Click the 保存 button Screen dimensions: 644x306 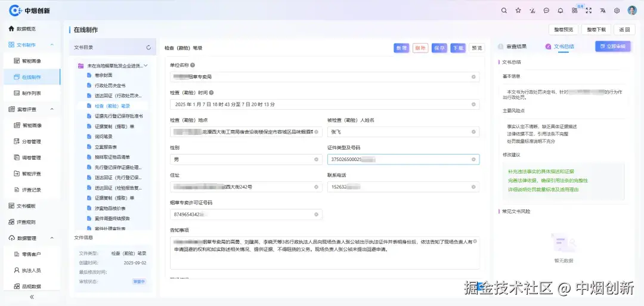[x=439, y=48]
